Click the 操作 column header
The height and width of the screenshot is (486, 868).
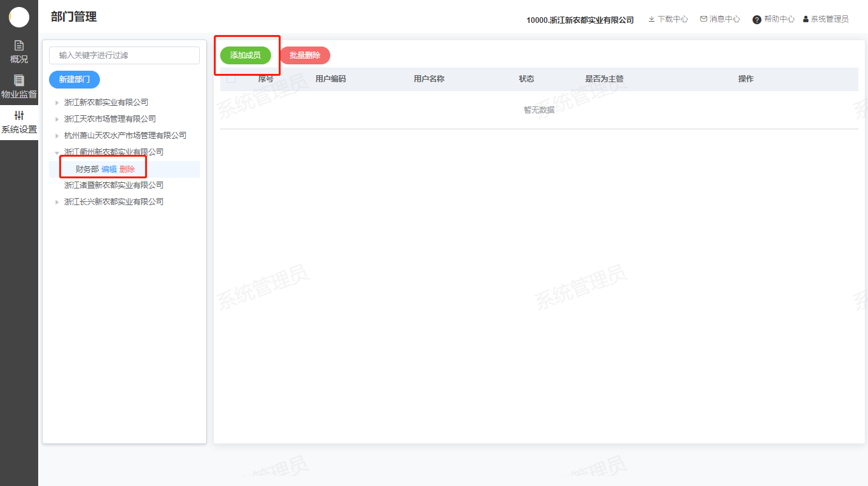[746, 79]
